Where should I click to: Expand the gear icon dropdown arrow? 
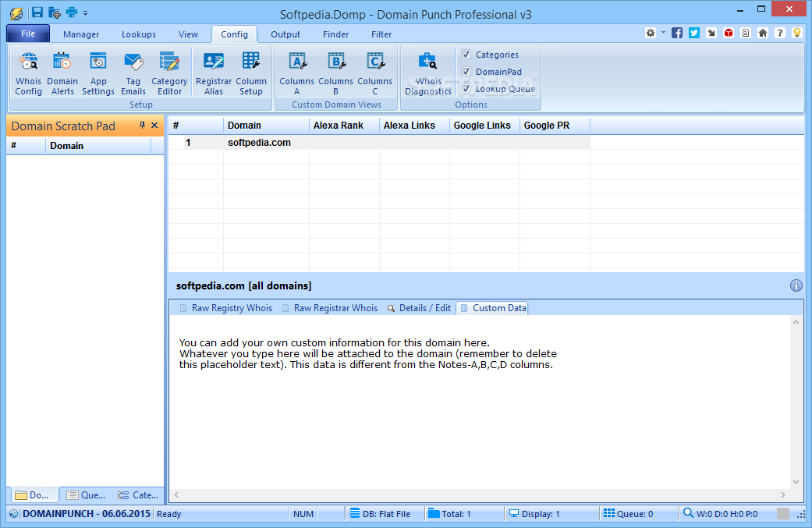tap(663, 33)
